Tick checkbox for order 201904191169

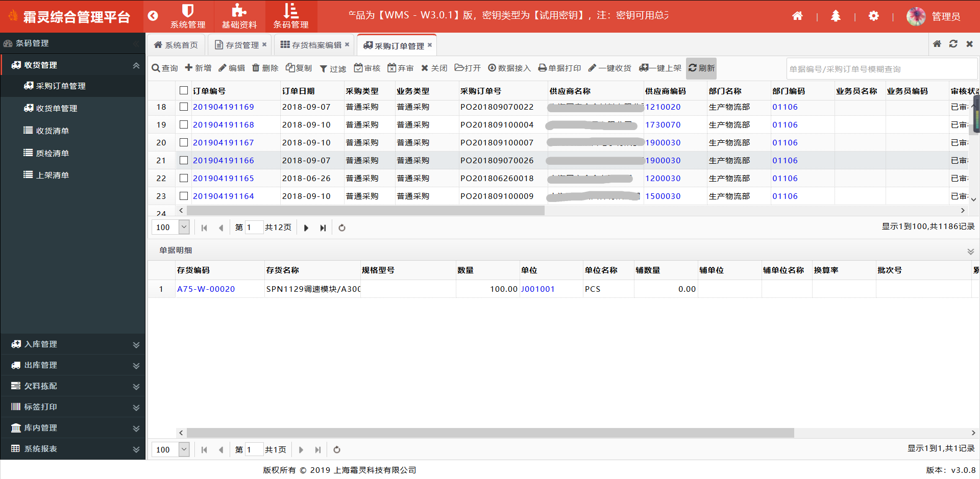(184, 107)
